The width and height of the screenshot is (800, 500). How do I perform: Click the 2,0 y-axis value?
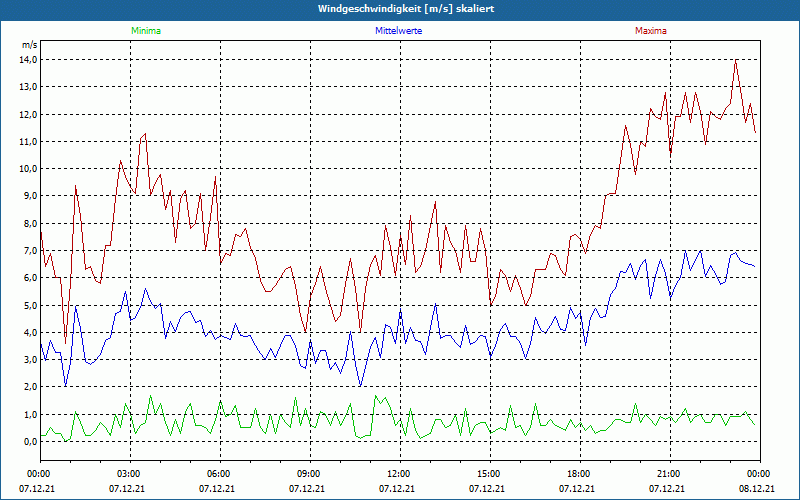pyautogui.click(x=31, y=387)
